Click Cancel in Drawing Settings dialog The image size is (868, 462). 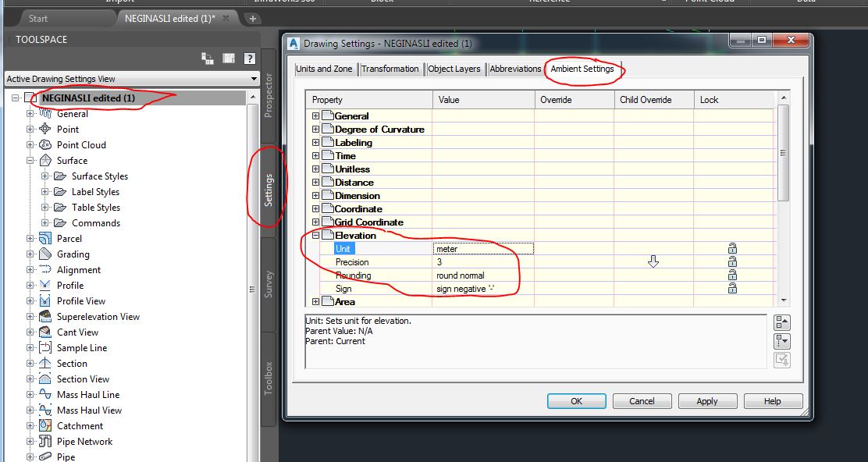(x=642, y=401)
